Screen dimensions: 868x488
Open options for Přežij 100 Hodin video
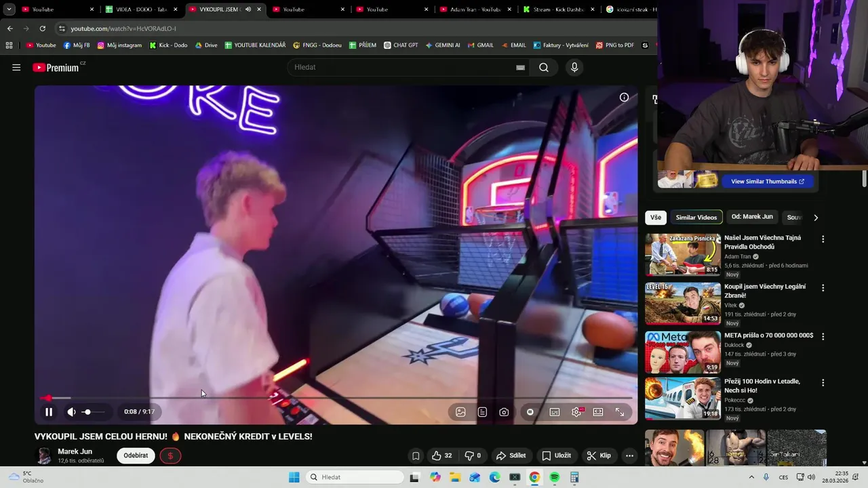click(823, 383)
